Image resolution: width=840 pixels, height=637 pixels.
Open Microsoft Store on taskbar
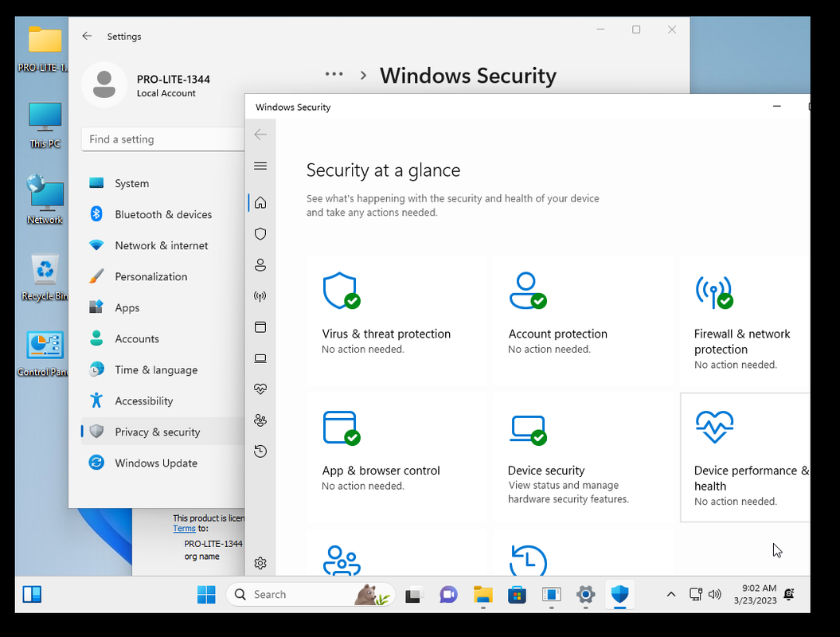tap(517, 594)
